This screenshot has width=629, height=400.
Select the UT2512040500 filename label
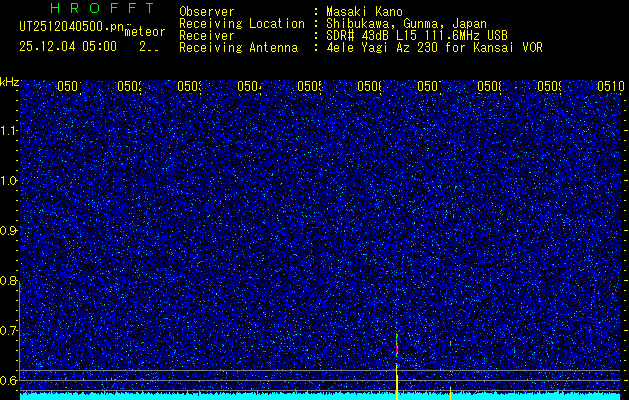coord(72,27)
